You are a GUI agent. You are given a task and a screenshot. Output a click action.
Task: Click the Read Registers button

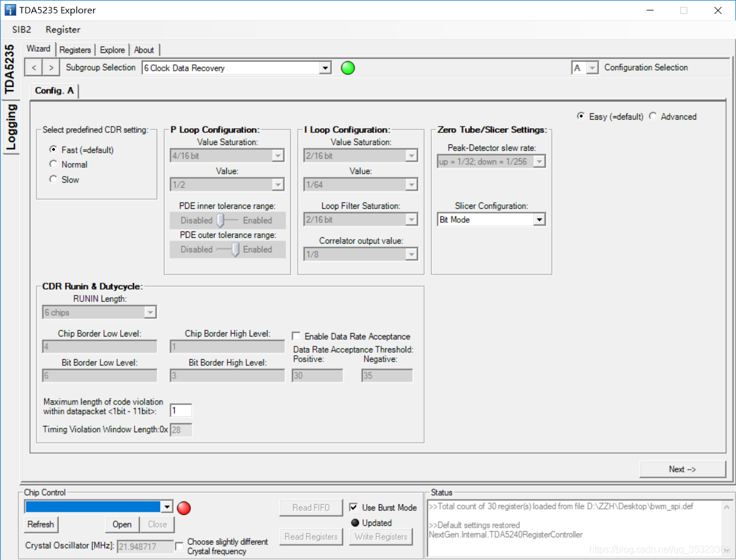click(311, 537)
